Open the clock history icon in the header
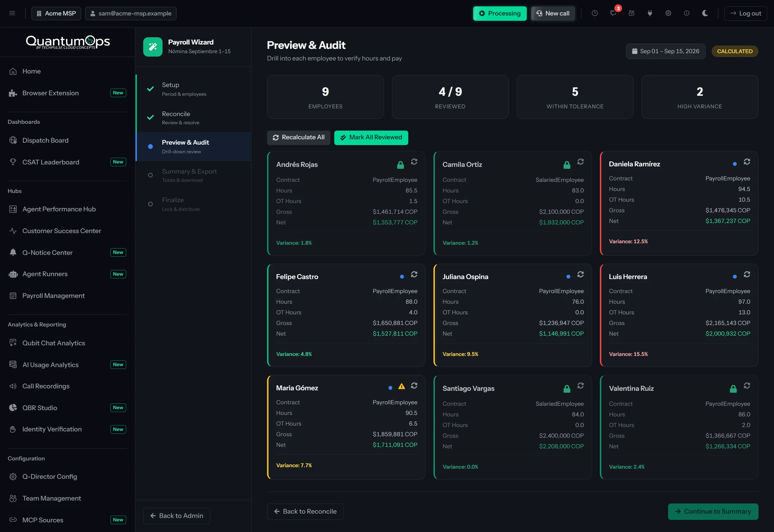This screenshot has height=532, width=774. [x=595, y=13]
